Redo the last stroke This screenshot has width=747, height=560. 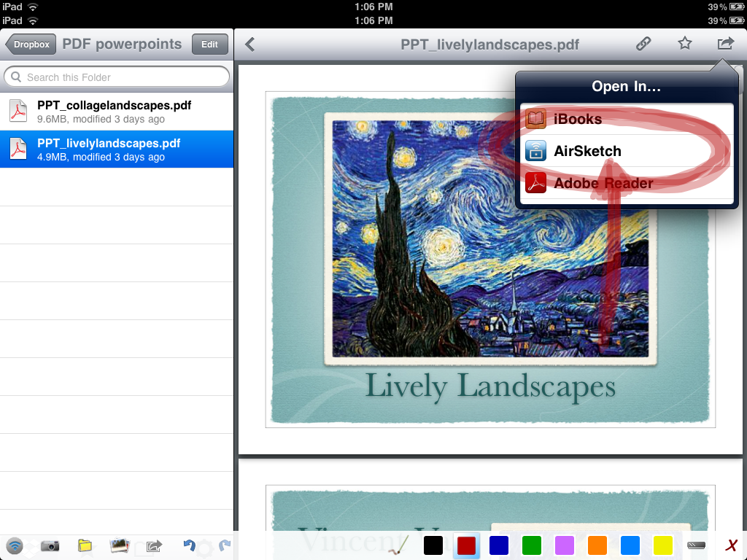pos(225,545)
